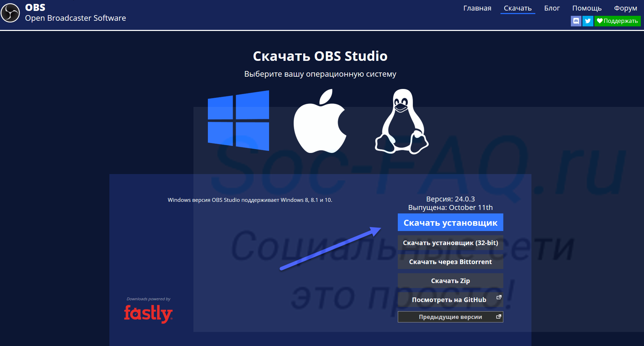Click the Выпущена: October 11th text
The width and height of the screenshot is (644, 346).
pos(450,207)
